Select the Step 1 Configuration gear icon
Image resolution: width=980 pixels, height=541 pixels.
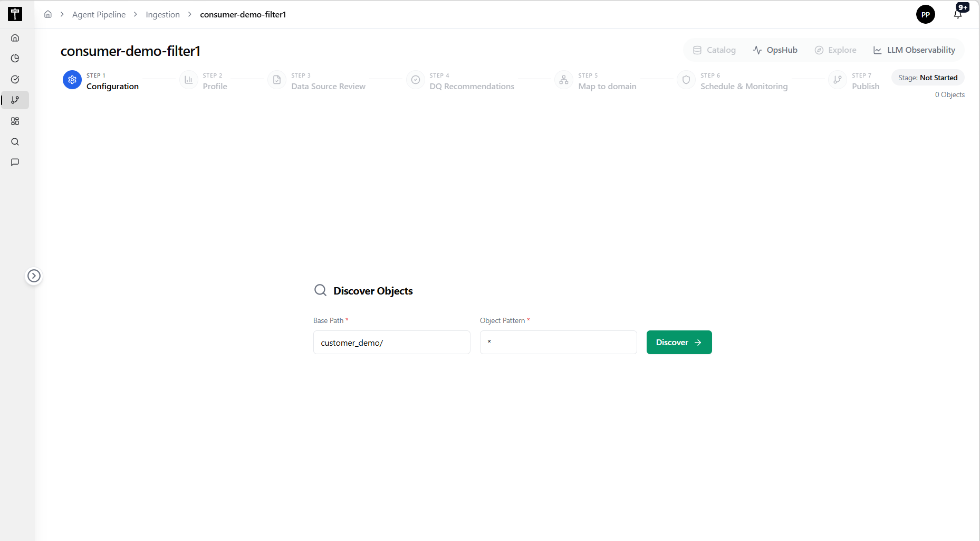(x=72, y=80)
